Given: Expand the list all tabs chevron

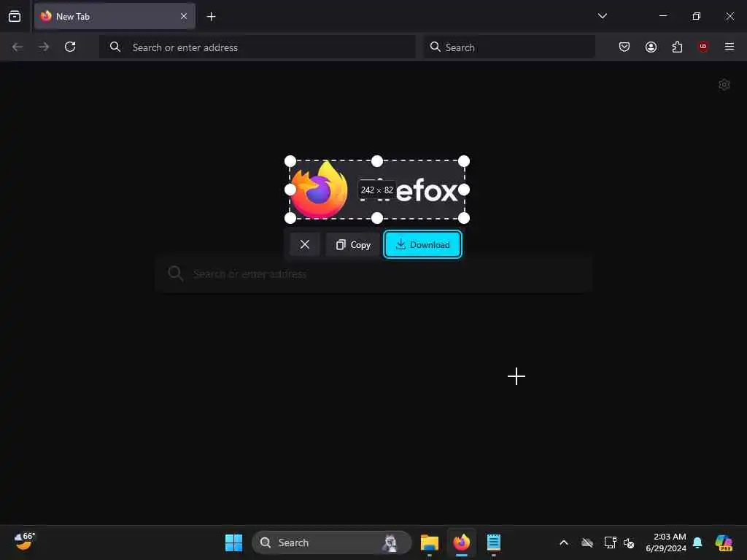Looking at the screenshot, I should [602, 16].
